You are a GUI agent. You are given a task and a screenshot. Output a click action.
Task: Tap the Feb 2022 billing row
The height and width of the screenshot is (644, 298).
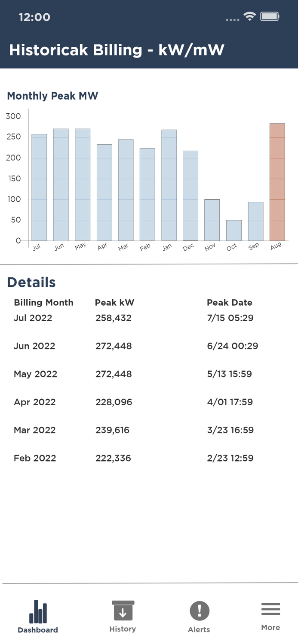(x=35, y=458)
